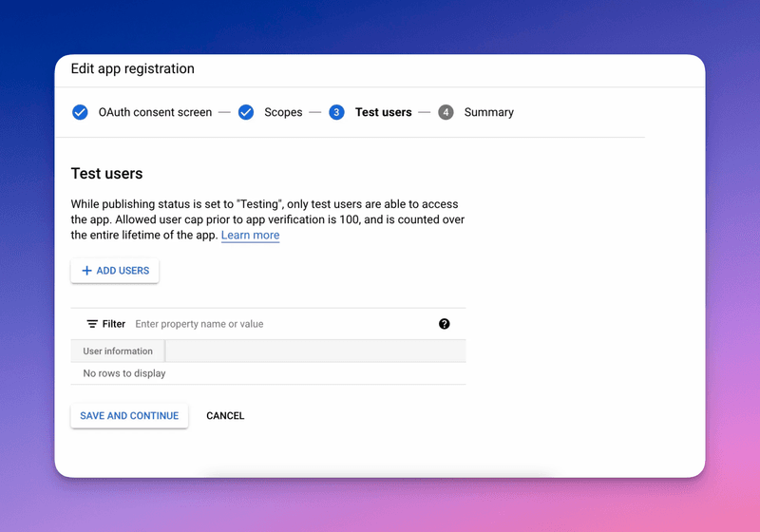Select the Test users step label

coord(384,112)
